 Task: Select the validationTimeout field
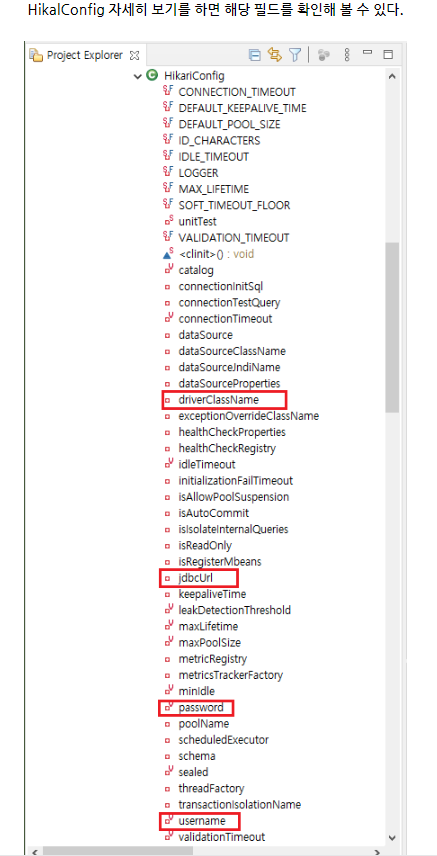pos(222,837)
